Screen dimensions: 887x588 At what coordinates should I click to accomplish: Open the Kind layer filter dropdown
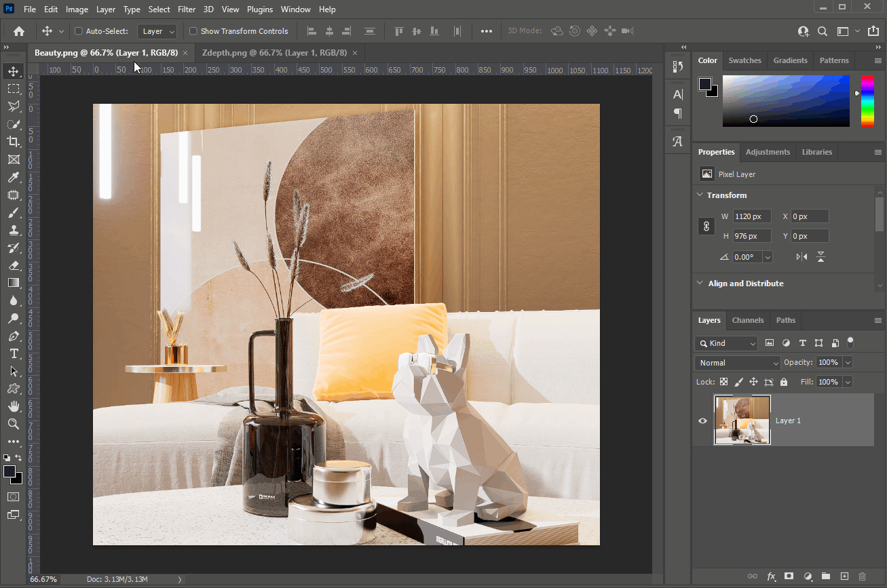[725, 343]
